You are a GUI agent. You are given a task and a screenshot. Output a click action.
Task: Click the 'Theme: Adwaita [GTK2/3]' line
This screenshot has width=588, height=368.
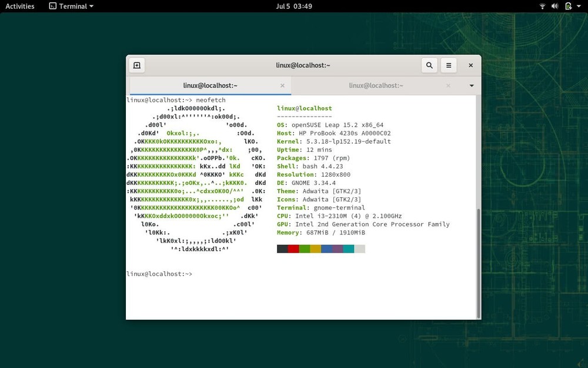(x=319, y=191)
